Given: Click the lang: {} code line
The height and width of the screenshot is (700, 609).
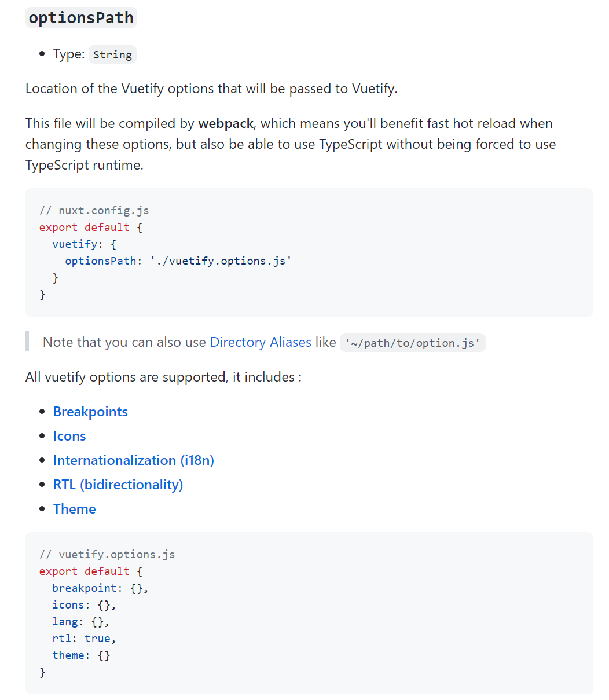Looking at the screenshot, I should point(81,621).
